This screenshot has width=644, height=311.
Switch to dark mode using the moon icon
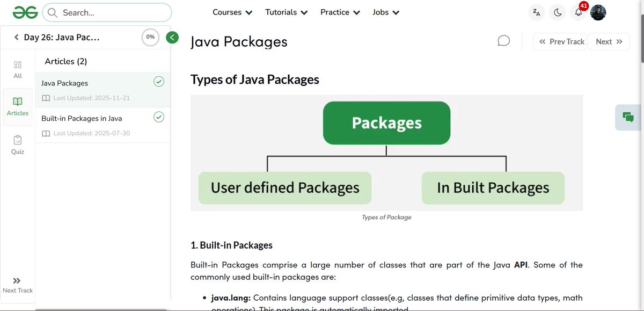[x=558, y=12]
